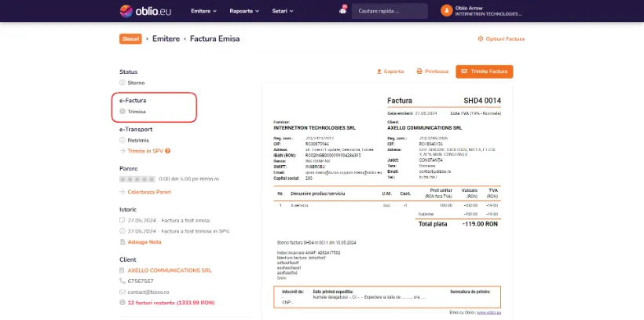Go to the Emitere breadcrumb
644x320 pixels.
click(166, 39)
